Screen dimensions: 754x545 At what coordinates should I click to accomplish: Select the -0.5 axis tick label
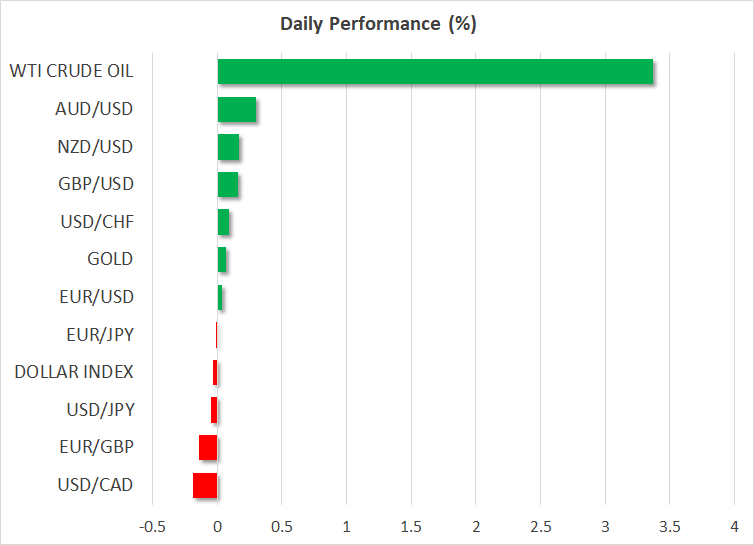point(152,525)
